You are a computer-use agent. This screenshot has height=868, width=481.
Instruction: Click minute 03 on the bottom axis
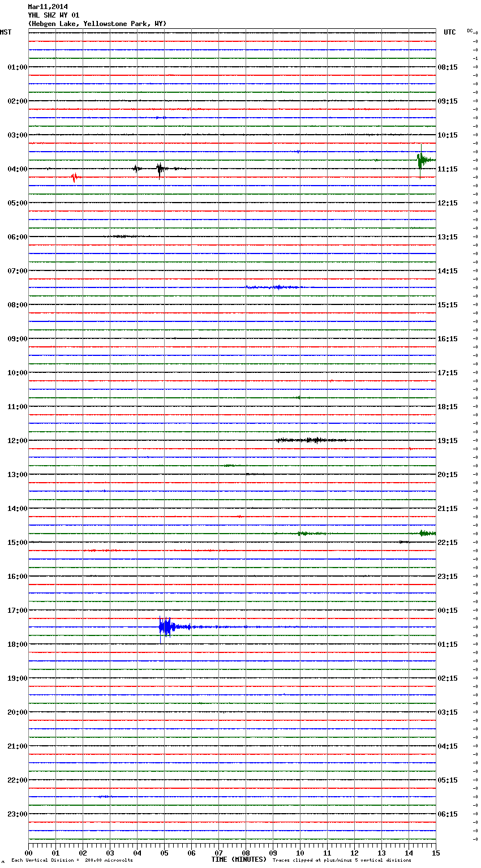coord(110,853)
